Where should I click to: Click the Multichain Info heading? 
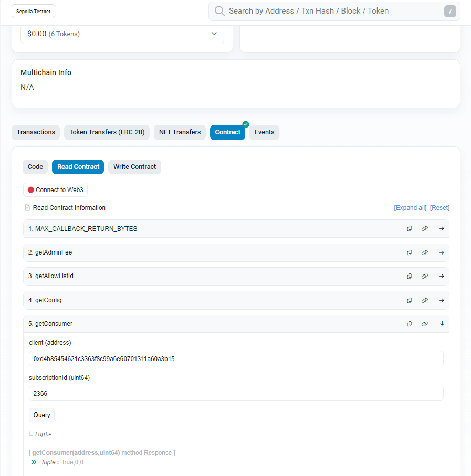pos(46,72)
